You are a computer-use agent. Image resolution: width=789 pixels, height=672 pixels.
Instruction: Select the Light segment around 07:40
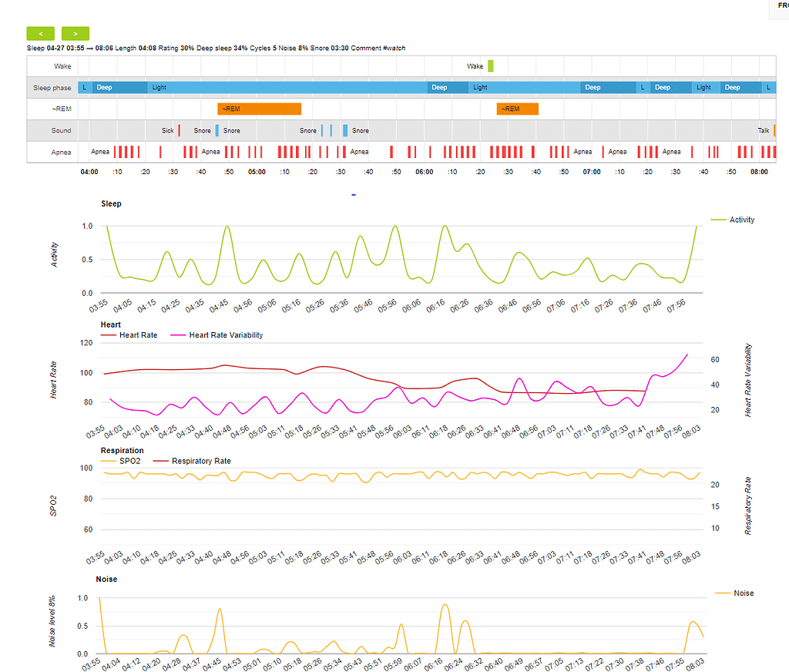coord(706,88)
